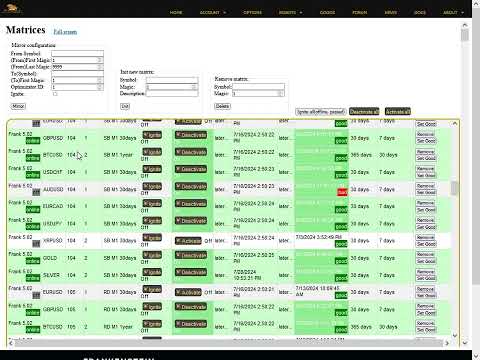Image resolution: width=480 pixels, height=360 pixels.
Task: Click Set Good for SILVER row
Action: 426,278
